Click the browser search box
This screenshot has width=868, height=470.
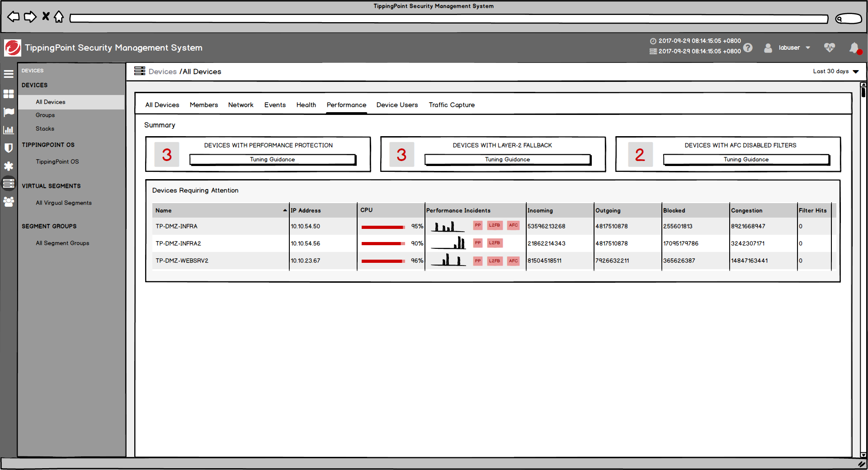pos(849,19)
